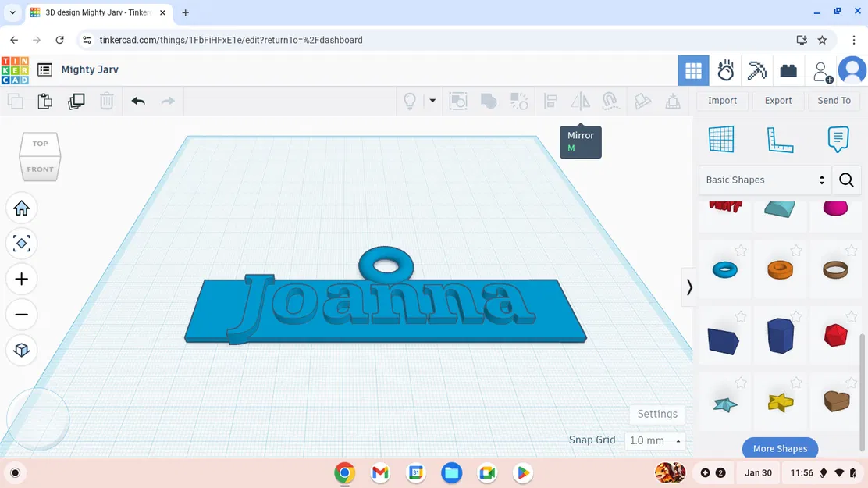Viewport: 868px width, 488px height.
Task: Click the Send To button
Action: (x=834, y=100)
